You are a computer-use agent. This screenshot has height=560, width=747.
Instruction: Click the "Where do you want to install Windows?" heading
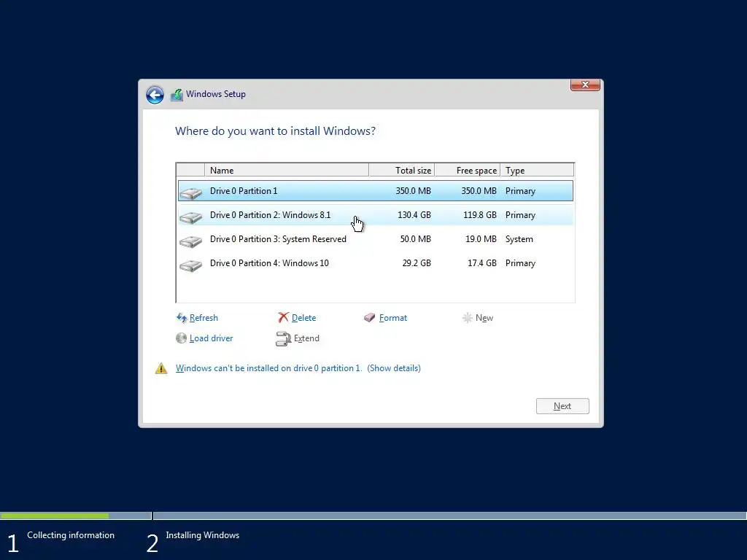(275, 131)
